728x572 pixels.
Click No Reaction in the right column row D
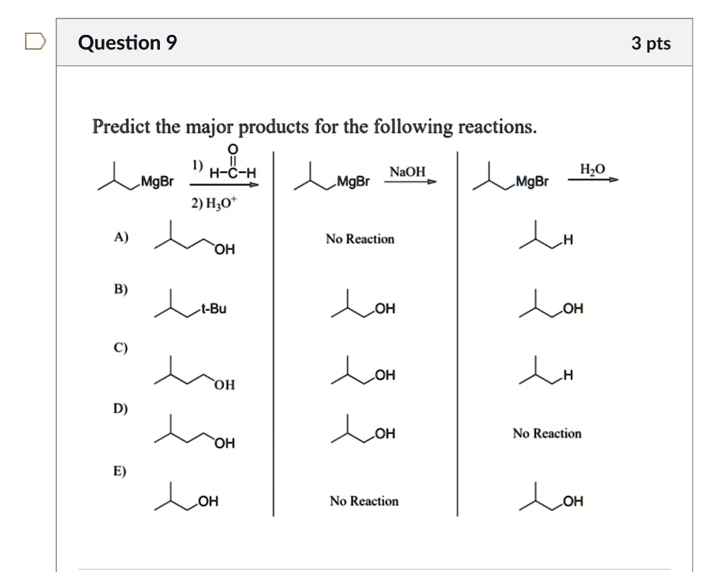[x=547, y=433]
